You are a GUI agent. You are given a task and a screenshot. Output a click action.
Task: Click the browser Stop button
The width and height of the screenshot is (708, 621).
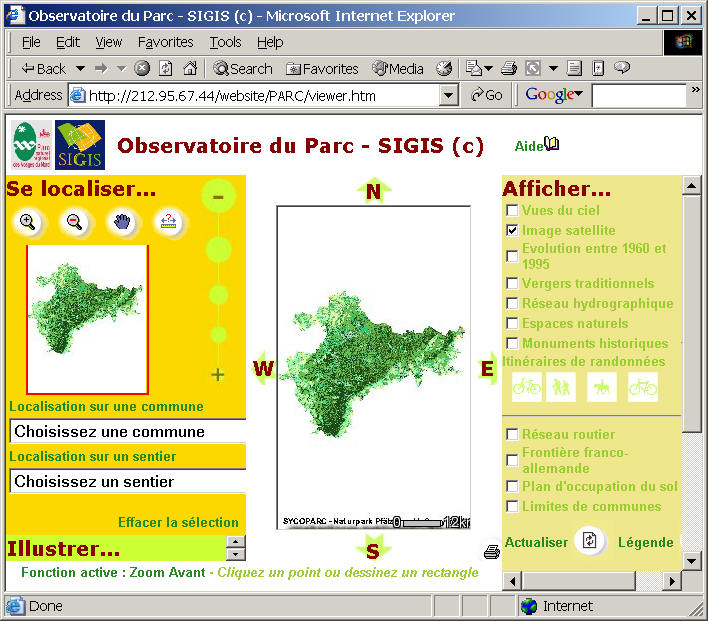[142, 69]
